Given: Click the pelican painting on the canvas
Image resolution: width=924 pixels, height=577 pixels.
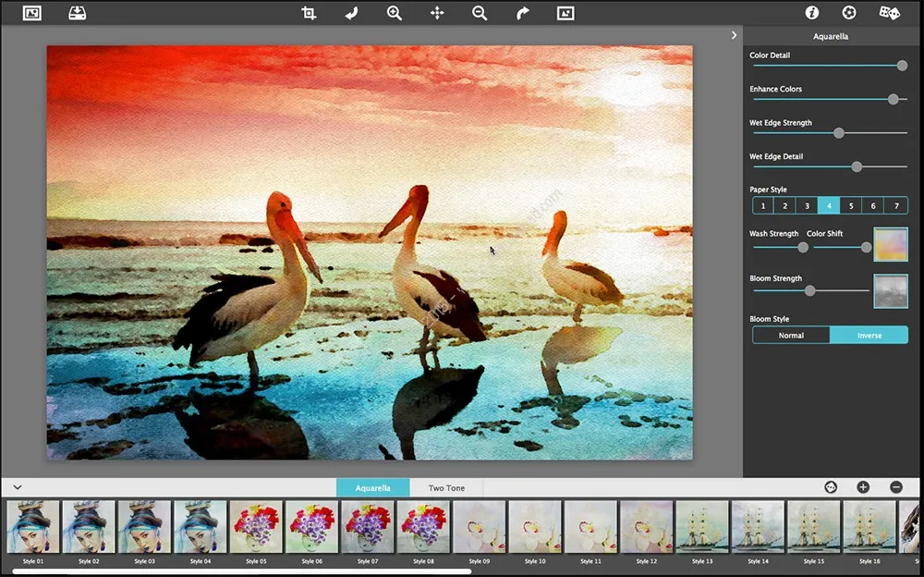Looking at the screenshot, I should coord(370,252).
